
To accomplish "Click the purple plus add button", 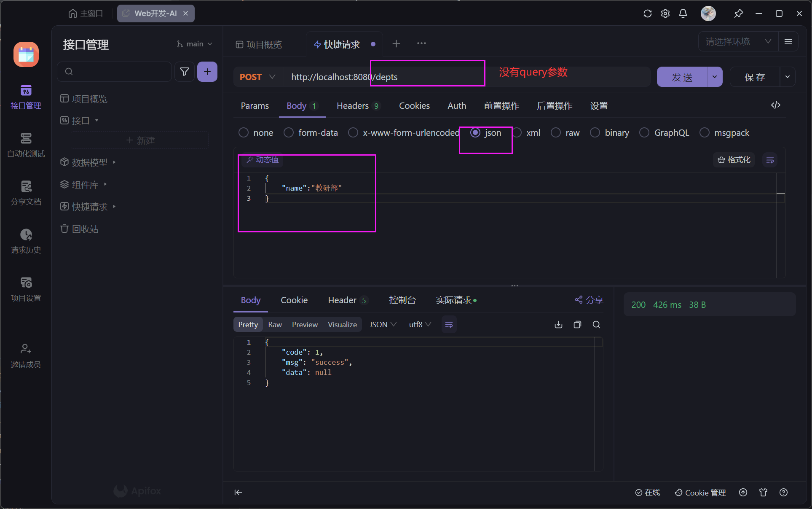I will click(207, 72).
